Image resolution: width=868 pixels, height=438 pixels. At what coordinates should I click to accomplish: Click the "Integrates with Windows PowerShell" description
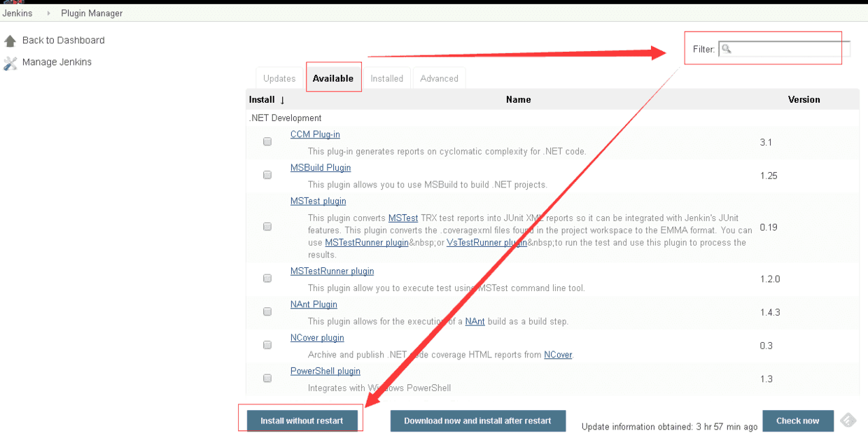coord(379,388)
